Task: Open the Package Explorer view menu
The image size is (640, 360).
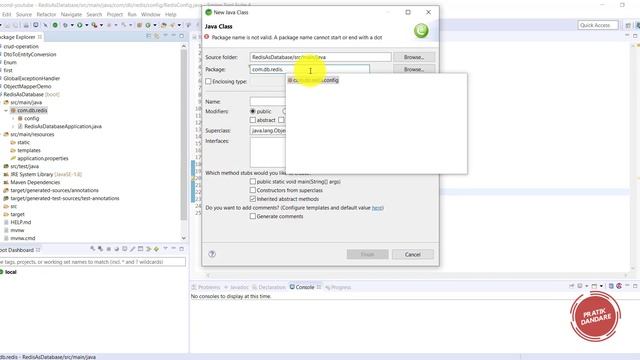Action: pos(165,36)
